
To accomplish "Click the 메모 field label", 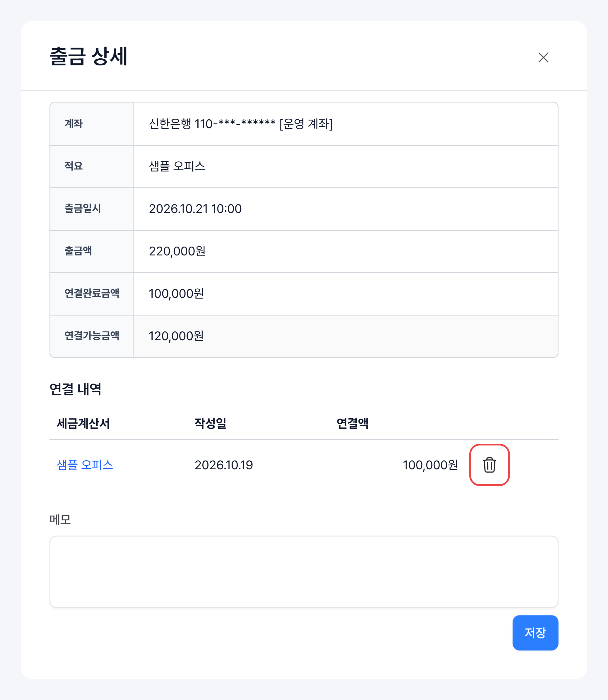I will [60, 519].
